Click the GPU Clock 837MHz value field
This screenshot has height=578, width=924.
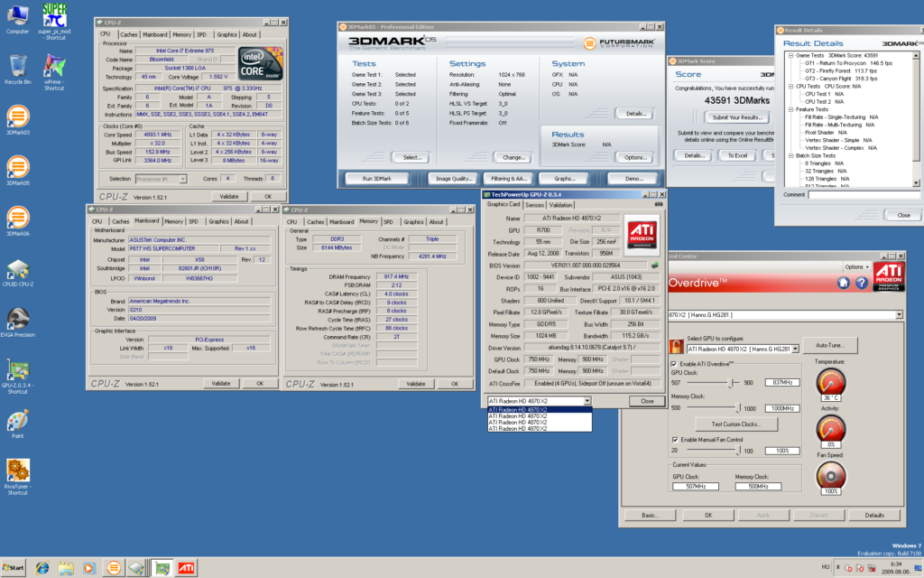782,383
